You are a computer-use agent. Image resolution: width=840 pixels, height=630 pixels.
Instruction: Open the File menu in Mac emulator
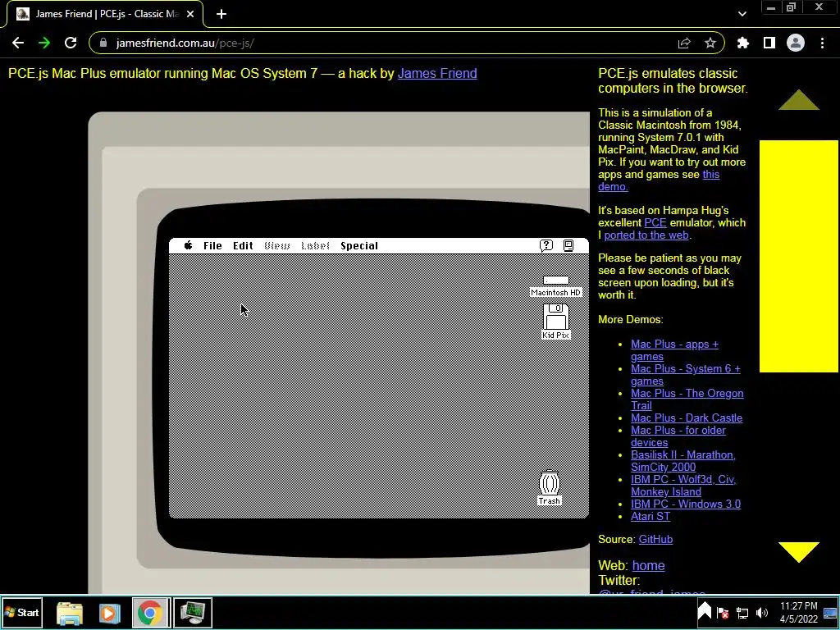click(212, 245)
